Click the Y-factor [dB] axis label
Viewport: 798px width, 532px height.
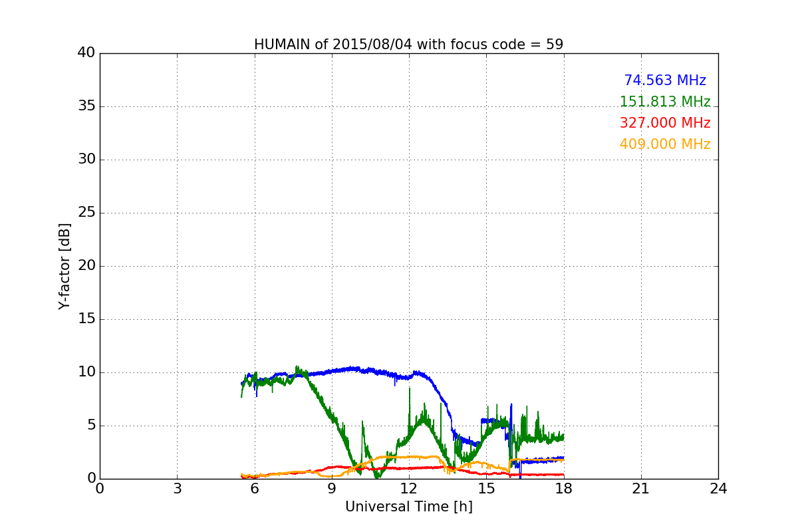65,266
